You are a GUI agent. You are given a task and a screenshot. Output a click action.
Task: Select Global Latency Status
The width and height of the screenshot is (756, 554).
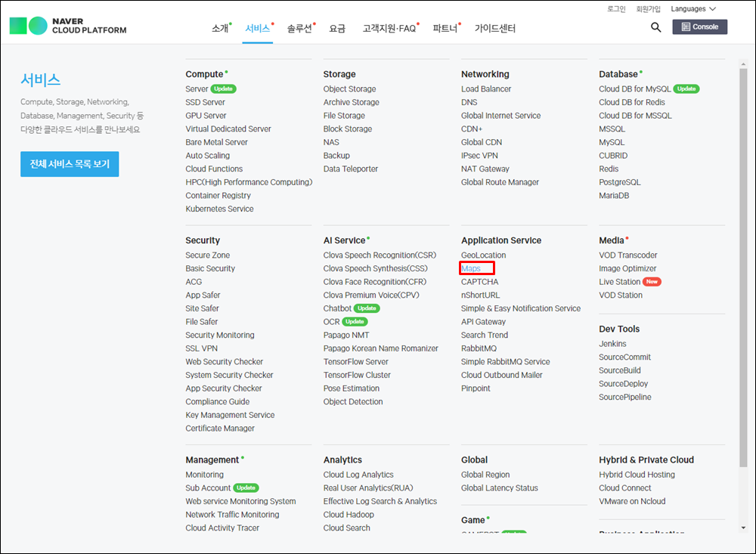pos(499,488)
